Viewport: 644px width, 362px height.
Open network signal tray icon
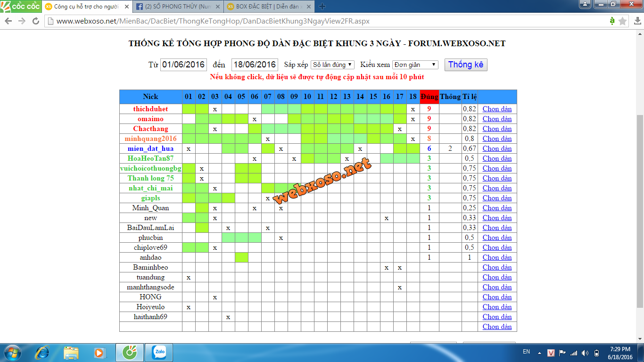[x=574, y=353]
